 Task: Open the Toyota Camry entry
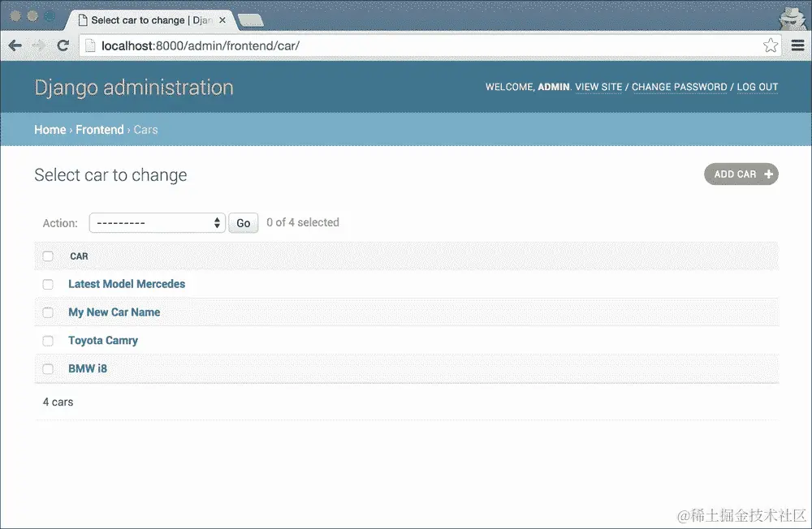103,341
